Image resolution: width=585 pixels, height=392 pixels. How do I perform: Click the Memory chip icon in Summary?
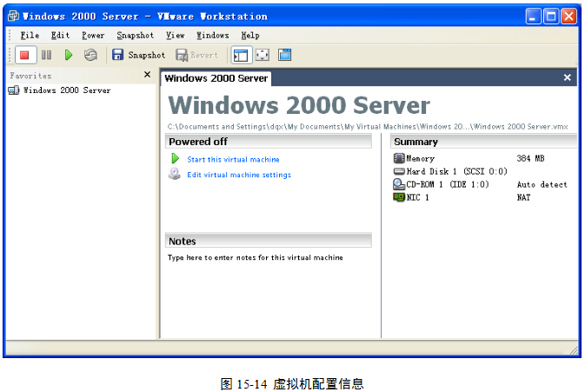pos(399,158)
